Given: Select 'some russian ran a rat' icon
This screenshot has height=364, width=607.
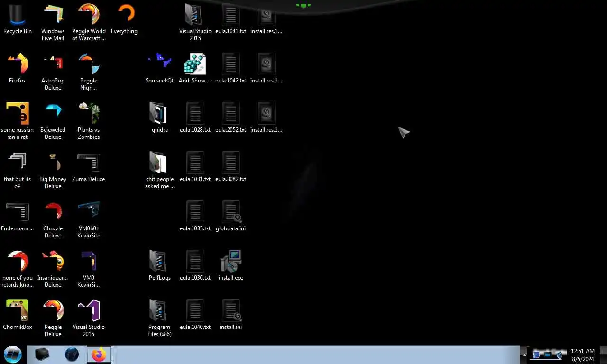Looking at the screenshot, I should (18, 121).
